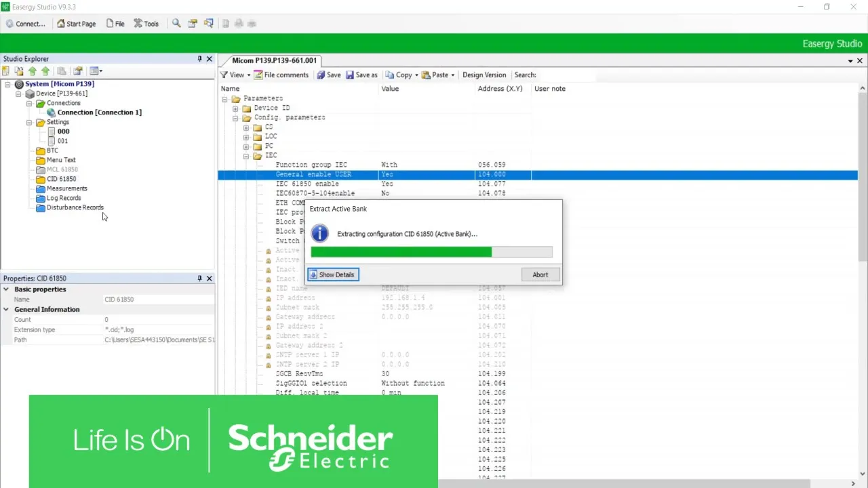Open the BTC folder
The height and width of the screenshot is (488, 868).
pos(52,150)
